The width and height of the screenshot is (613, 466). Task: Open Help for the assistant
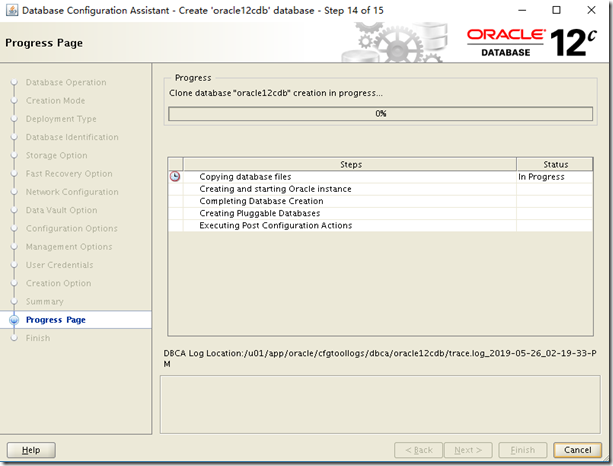[31, 450]
